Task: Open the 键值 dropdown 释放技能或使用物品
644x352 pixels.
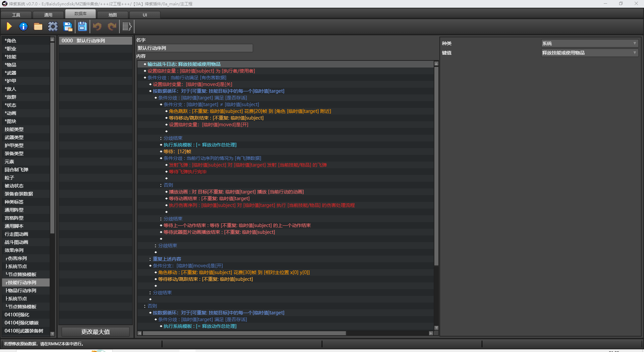Action: tap(589, 53)
